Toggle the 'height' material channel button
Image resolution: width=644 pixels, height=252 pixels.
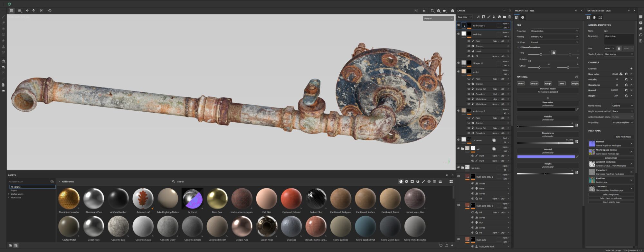tap(575, 83)
